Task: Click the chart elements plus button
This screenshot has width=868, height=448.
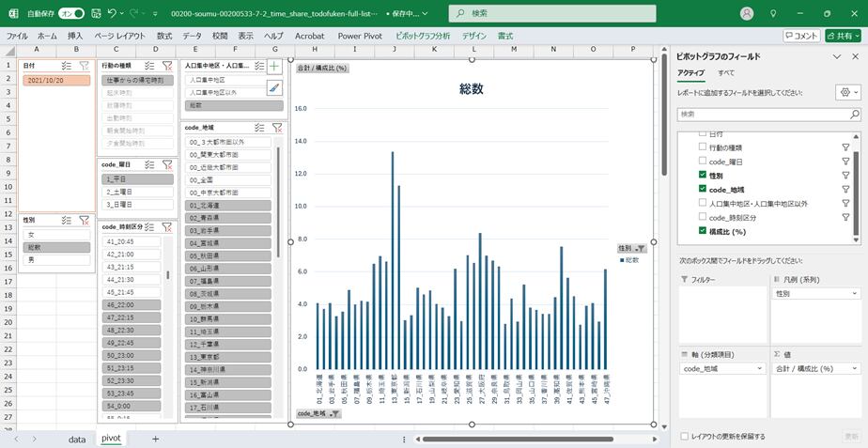Action: point(274,67)
